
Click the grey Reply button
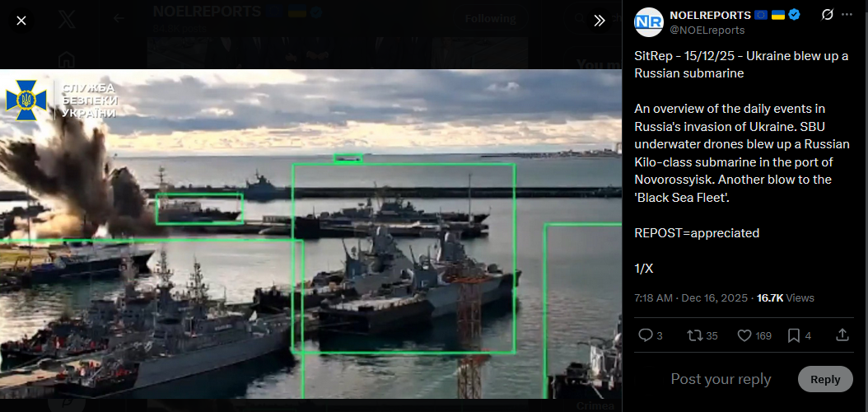click(825, 379)
